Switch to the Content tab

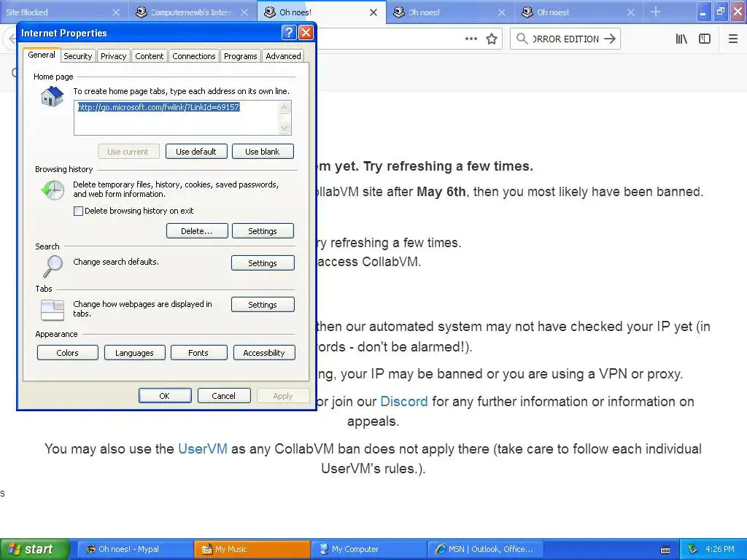[149, 56]
